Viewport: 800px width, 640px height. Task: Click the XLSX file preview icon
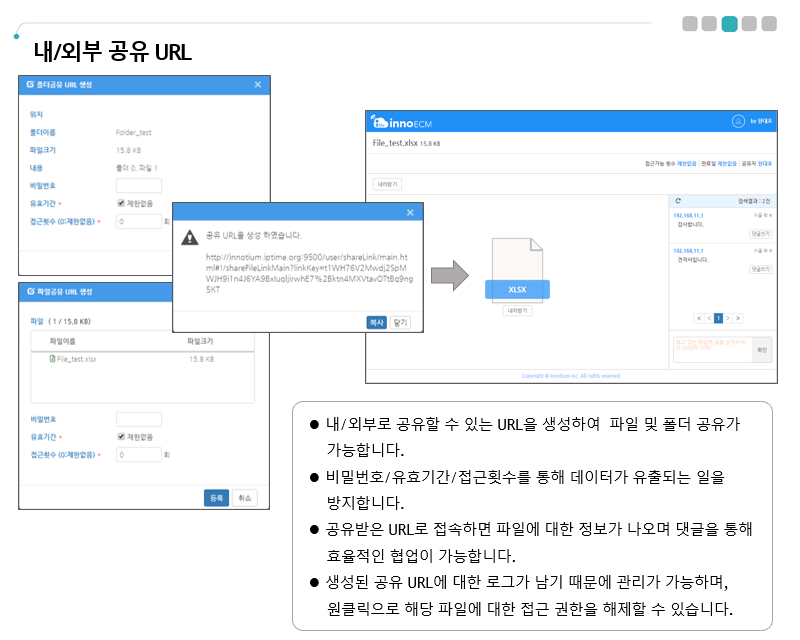click(x=517, y=274)
